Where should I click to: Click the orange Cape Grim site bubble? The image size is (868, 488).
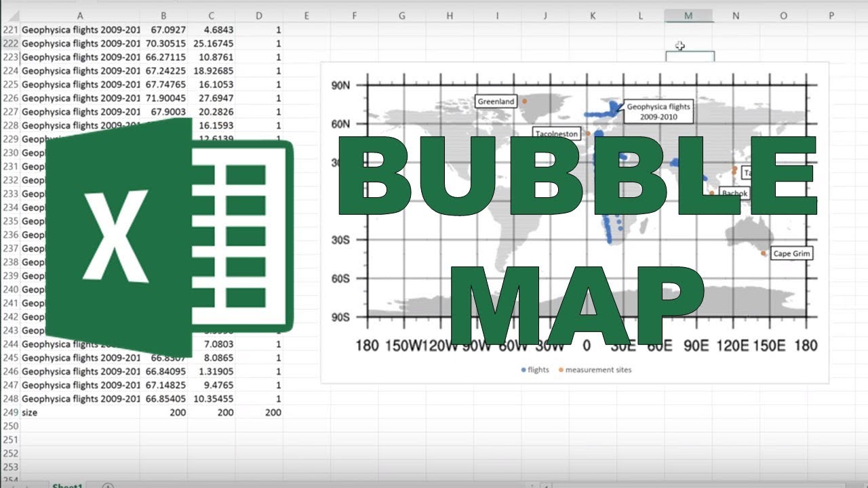point(764,253)
